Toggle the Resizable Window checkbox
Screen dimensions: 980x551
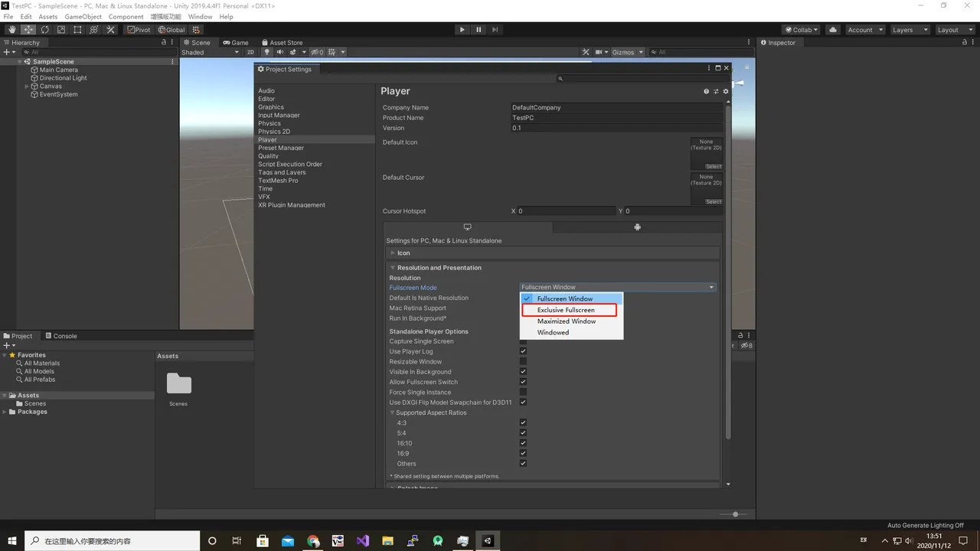(x=523, y=361)
